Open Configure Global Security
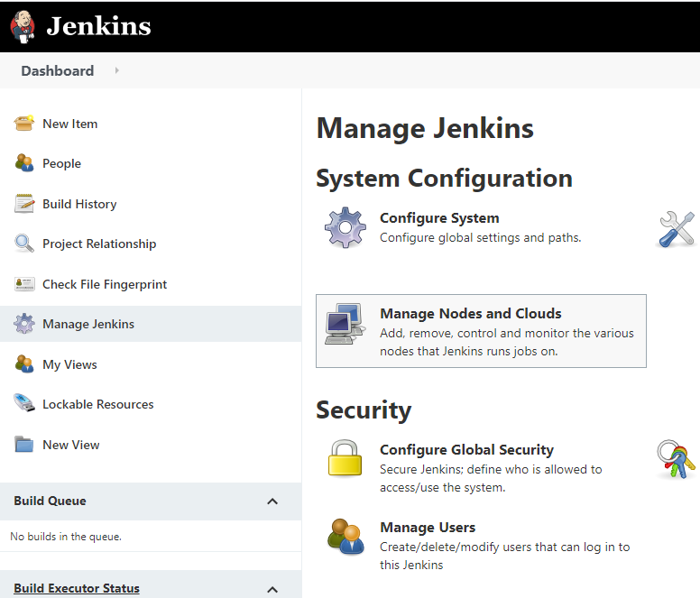 (466, 450)
